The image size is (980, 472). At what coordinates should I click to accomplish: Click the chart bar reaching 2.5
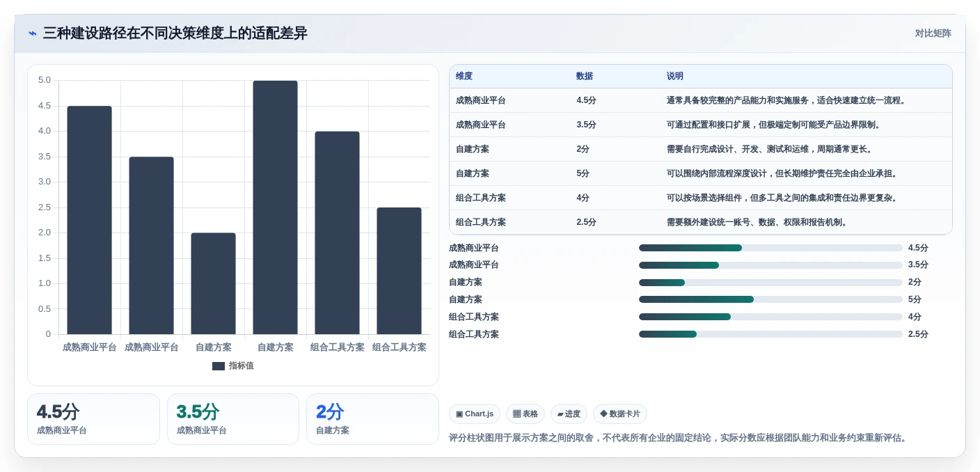click(399, 271)
